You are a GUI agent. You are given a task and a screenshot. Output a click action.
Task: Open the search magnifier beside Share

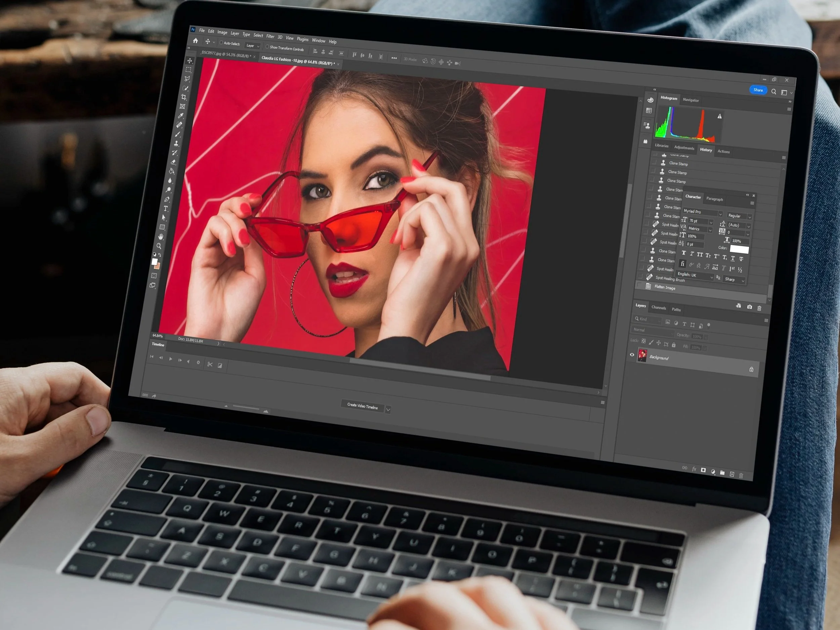click(x=773, y=91)
